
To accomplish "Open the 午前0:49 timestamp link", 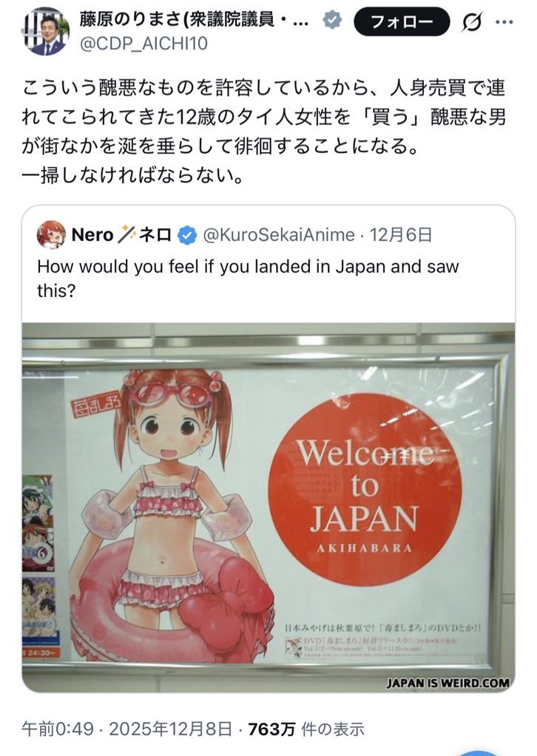I will pos(58,729).
